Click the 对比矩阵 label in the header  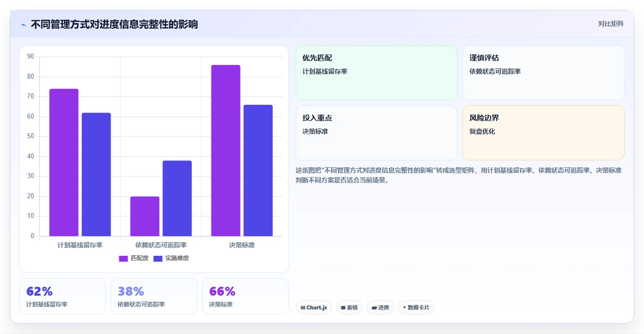click(x=611, y=24)
